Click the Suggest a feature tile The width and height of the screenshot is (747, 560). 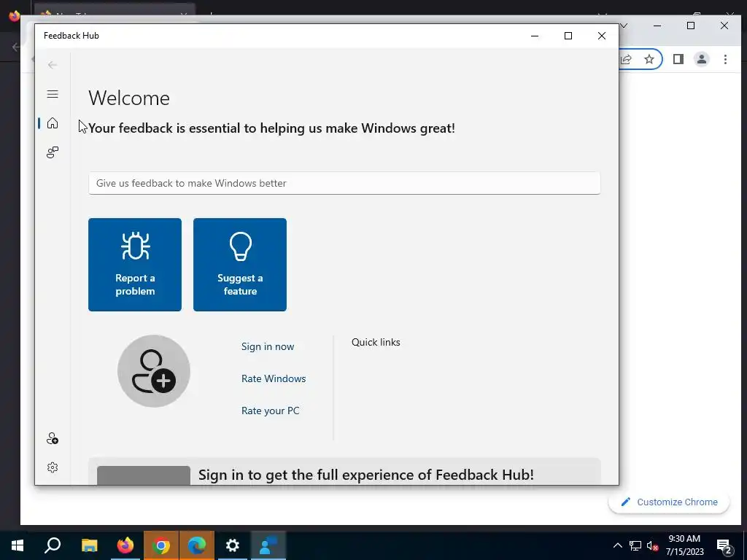(x=239, y=265)
